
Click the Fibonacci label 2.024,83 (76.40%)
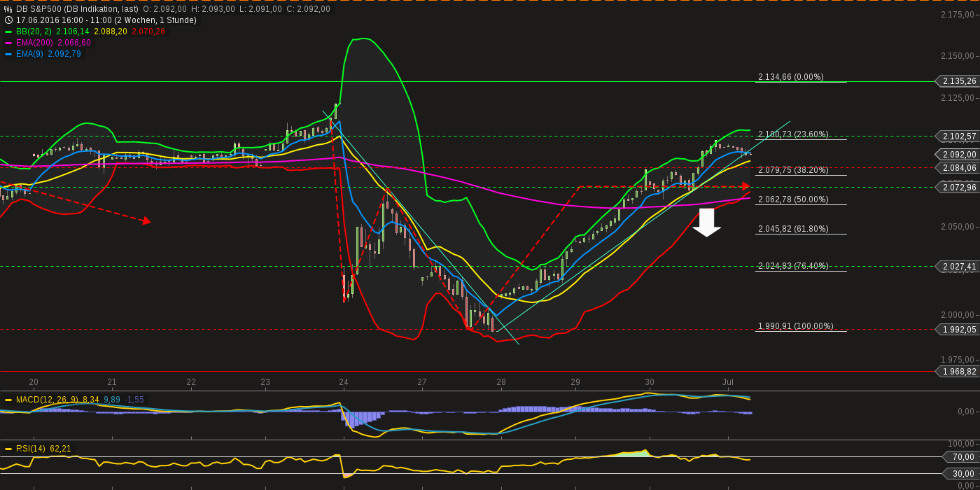click(x=793, y=266)
